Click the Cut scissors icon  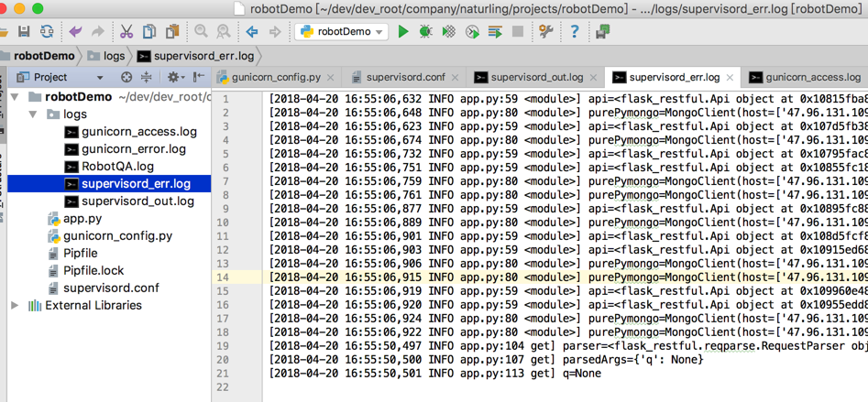(126, 31)
